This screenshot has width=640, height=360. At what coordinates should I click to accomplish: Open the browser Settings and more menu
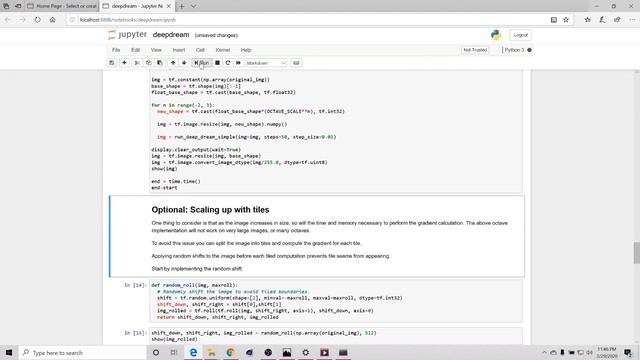[632, 20]
